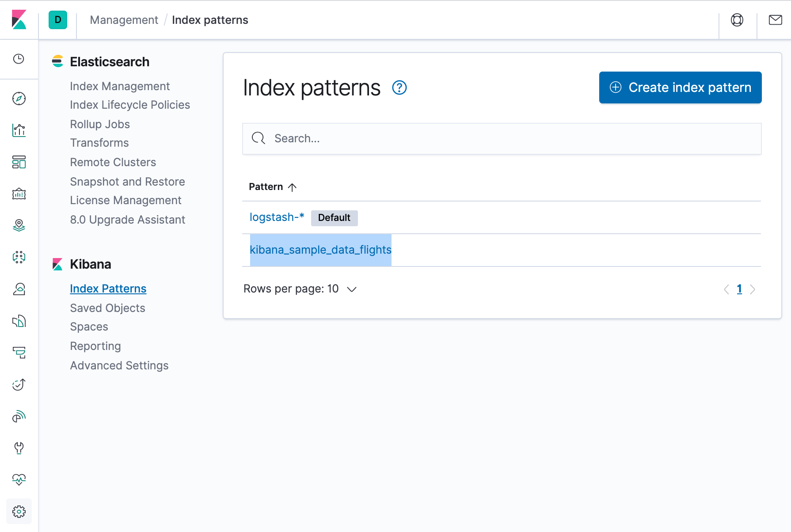Open Maps icon in sidebar

tap(19, 225)
